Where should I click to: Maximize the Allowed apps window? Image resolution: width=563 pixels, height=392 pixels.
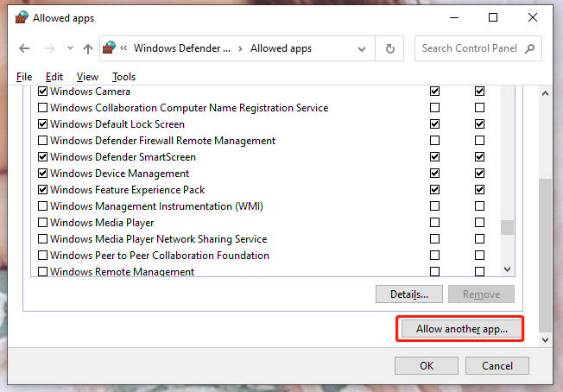(x=493, y=17)
